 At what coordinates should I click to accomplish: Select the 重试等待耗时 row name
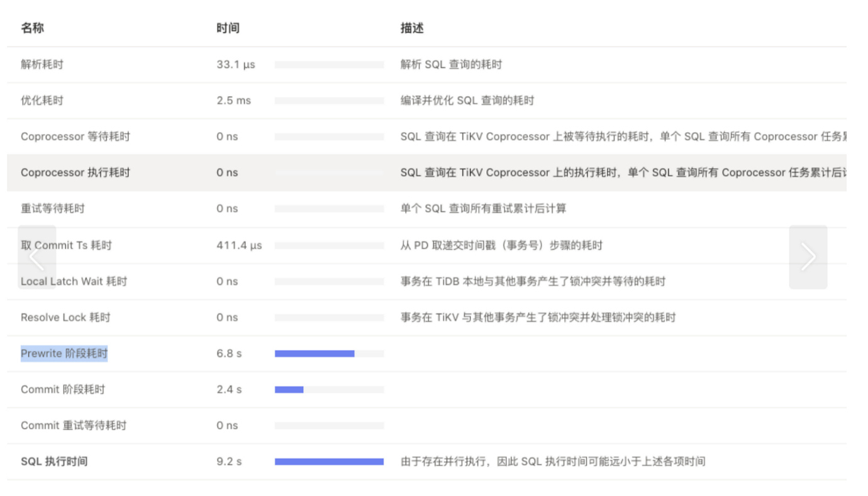pos(53,208)
